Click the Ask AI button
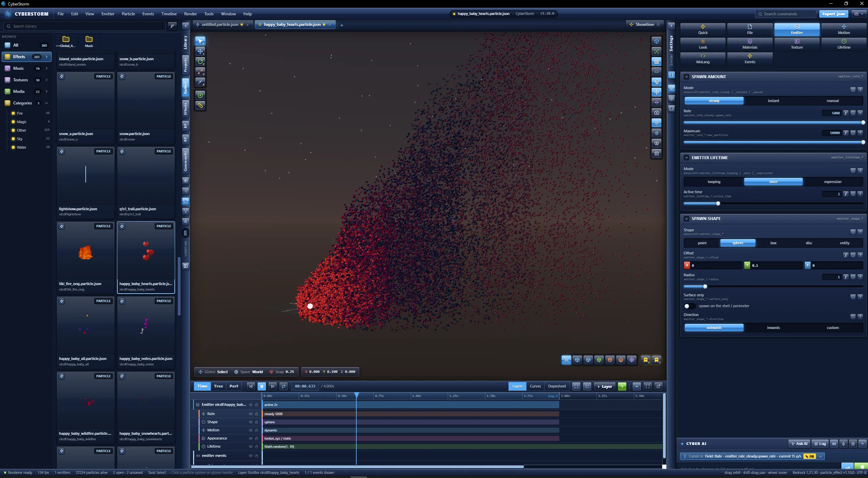868x478 pixels. click(x=799, y=444)
